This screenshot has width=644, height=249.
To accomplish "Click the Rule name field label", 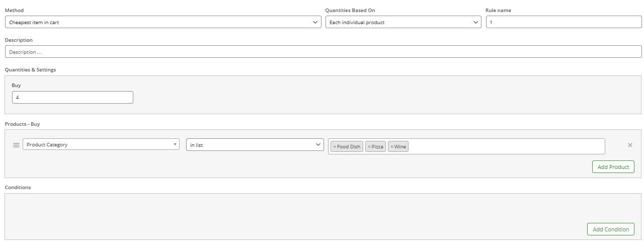I will pos(498,10).
